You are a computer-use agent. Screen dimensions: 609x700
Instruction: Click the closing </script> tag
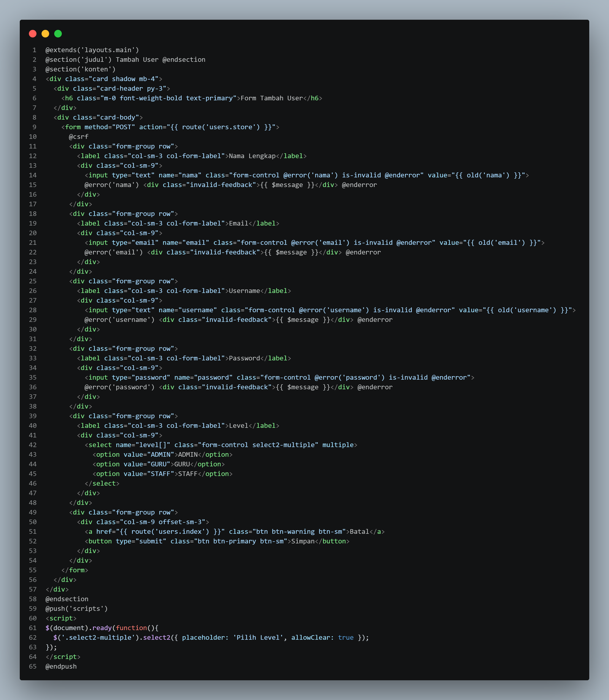coord(63,657)
